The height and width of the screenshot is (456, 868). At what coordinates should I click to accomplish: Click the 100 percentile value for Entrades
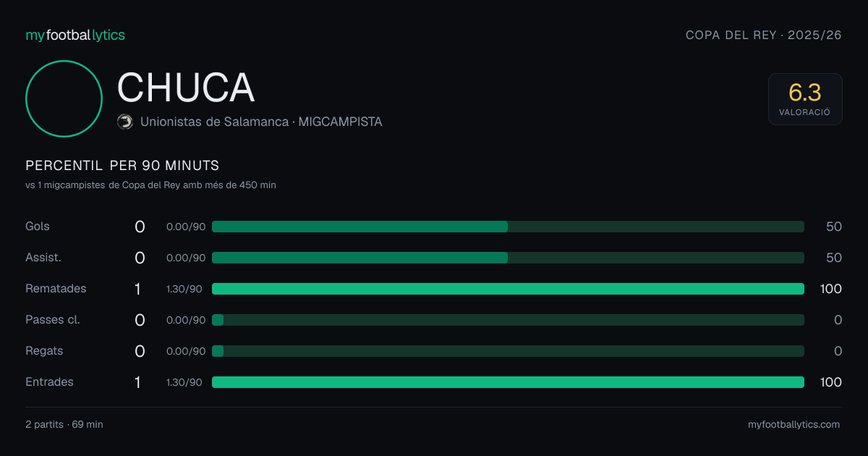pos(831,382)
